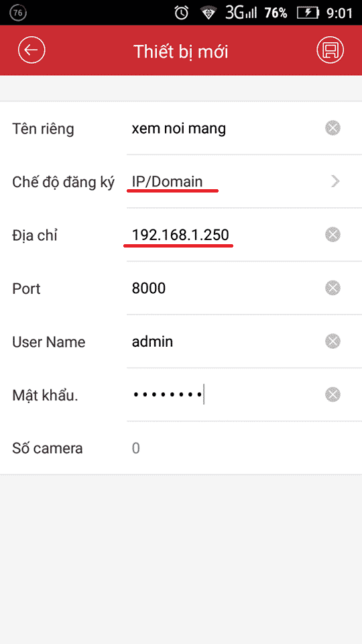
Task: Save the new device with disk icon
Action: 330,50
